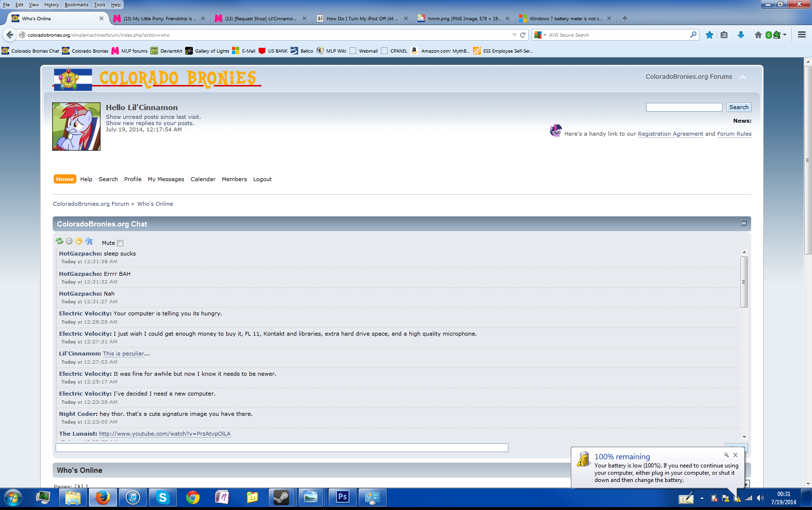Viewport: 812px width, 510px height.
Task: Collapse the ColoradoBronies.org Chat panel
Action: point(743,223)
